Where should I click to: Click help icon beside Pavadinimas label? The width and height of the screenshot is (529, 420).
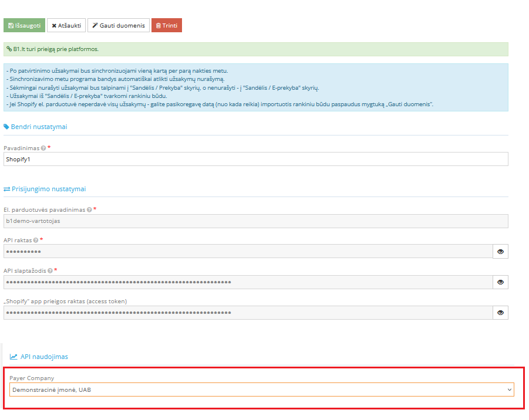click(x=43, y=148)
